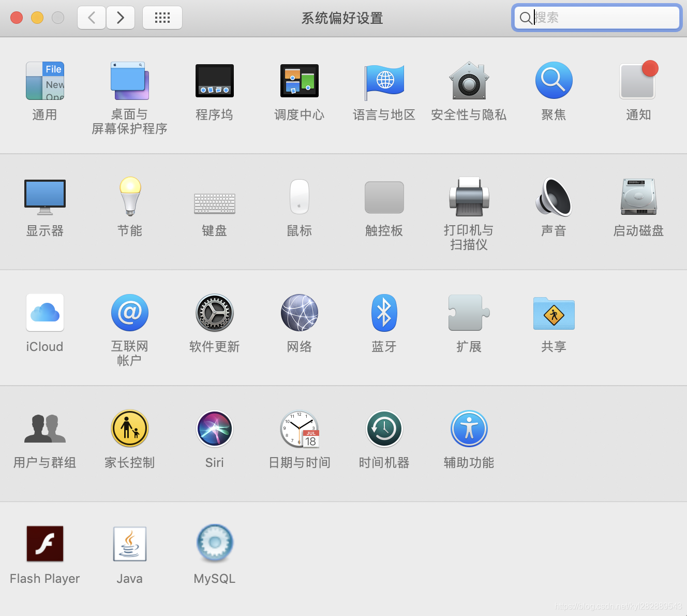Go forward with the right chevron button
Image resolution: width=687 pixels, height=616 pixels.
tap(121, 18)
